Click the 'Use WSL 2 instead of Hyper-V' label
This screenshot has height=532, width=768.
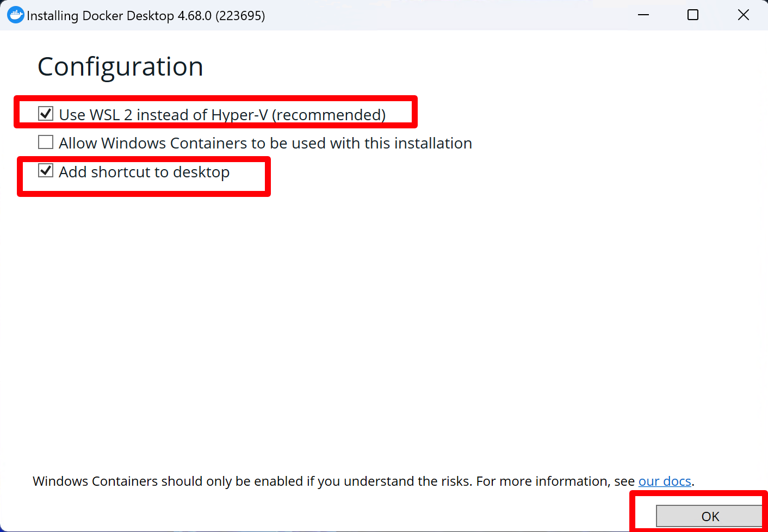coord(163,115)
